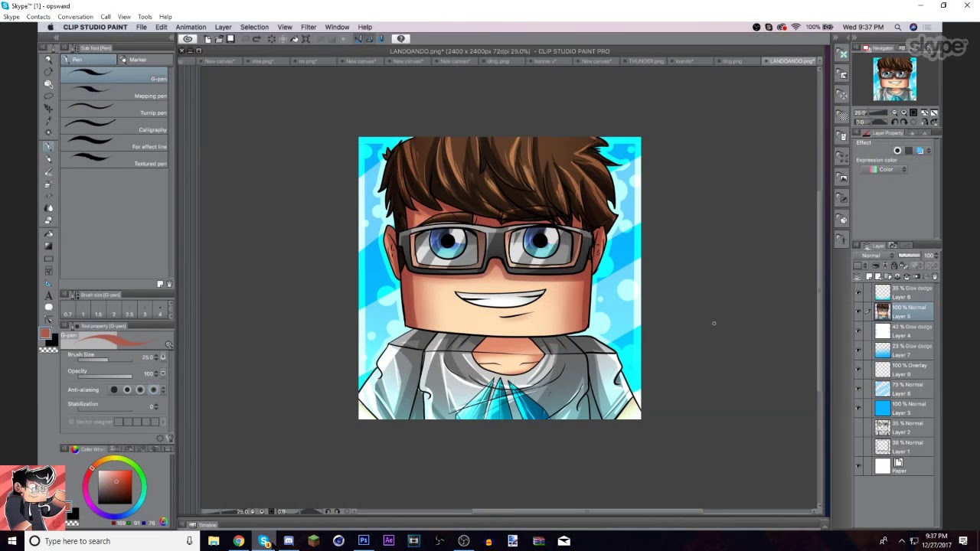Viewport: 980px width, 551px height.
Task: Open Skype Conversation menu
Action: [x=75, y=17]
